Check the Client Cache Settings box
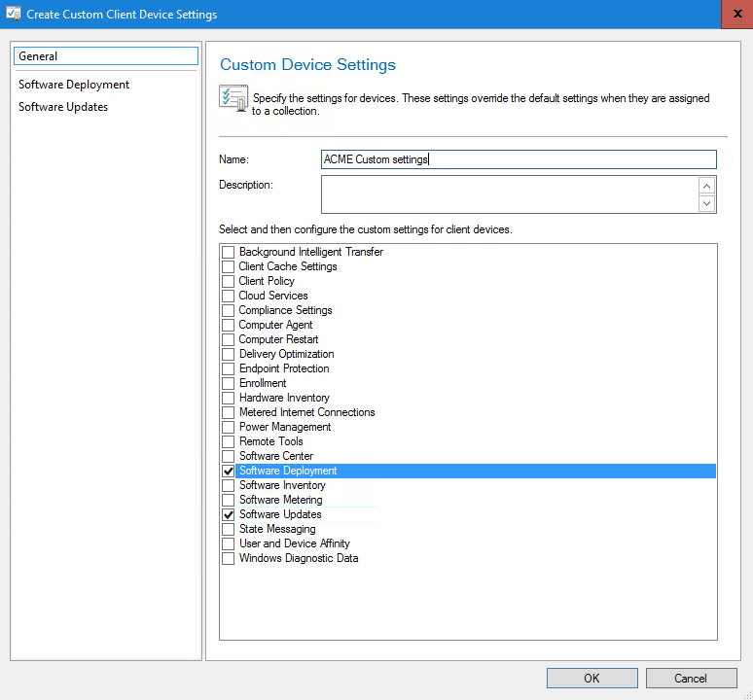753x700 pixels. 229,267
